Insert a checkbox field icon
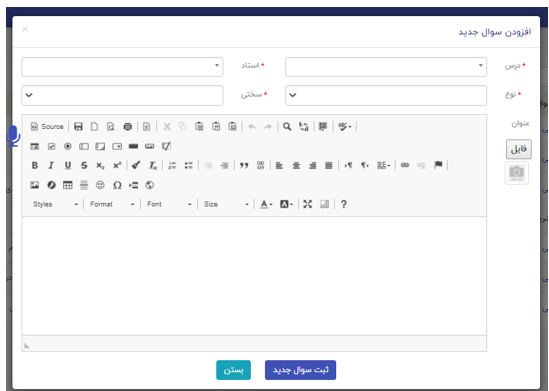The width and height of the screenshot is (549, 391). click(51, 146)
